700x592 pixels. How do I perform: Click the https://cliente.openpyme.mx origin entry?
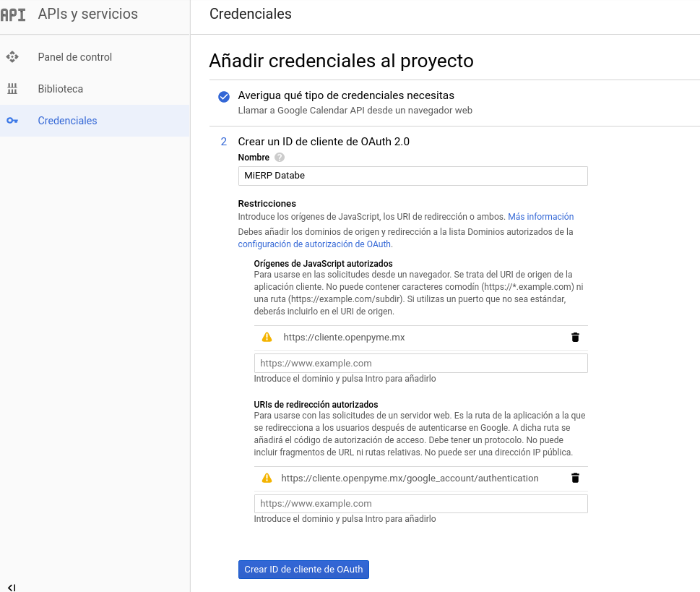click(344, 338)
